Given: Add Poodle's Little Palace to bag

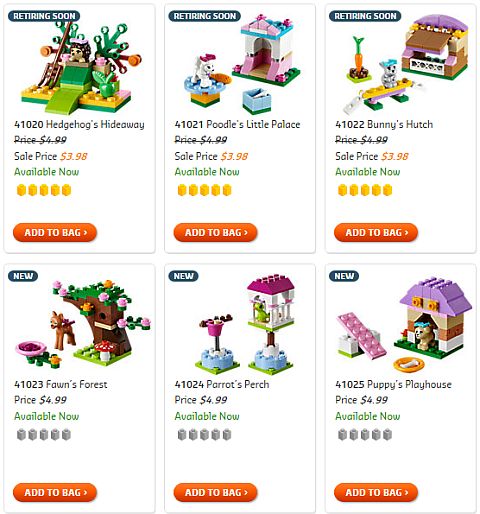Looking at the screenshot, I should coord(215,232).
